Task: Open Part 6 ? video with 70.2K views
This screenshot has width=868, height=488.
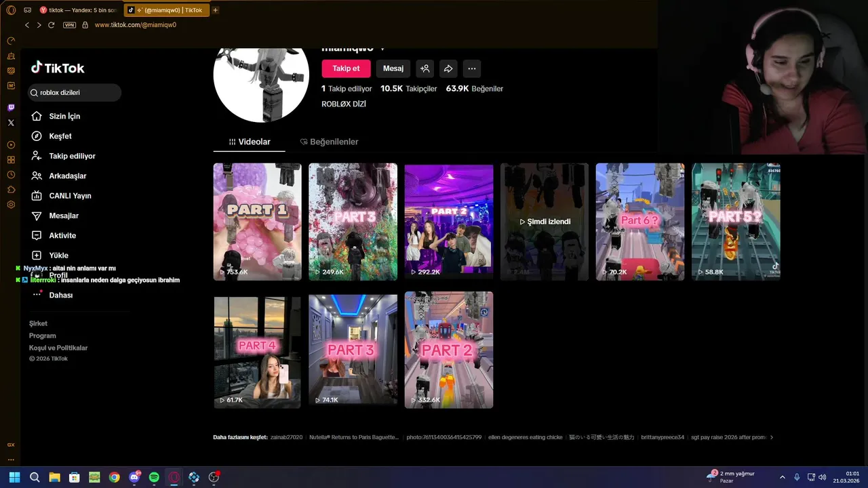Action: point(640,222)
